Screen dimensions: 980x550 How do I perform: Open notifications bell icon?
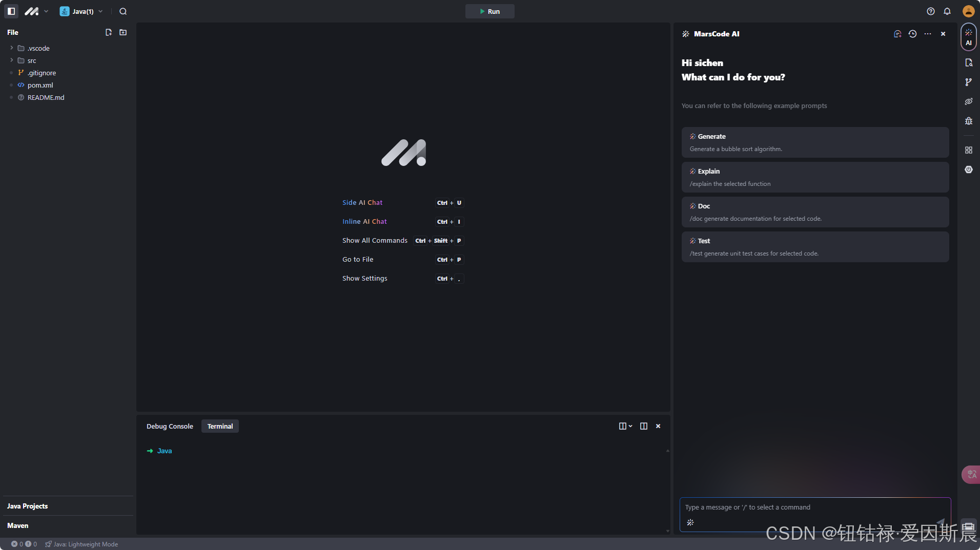947,11
